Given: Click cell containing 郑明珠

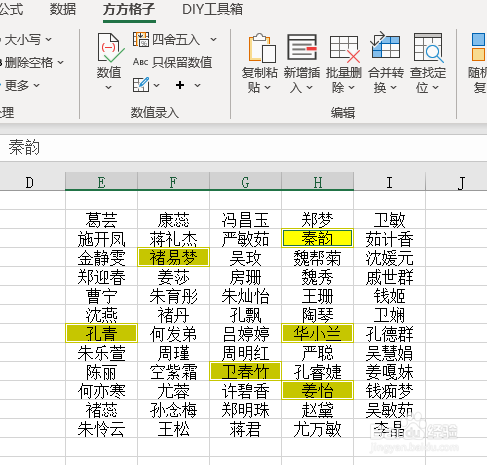Looking at the screenshot, I should pyautogui.click(x=245, y=409).
